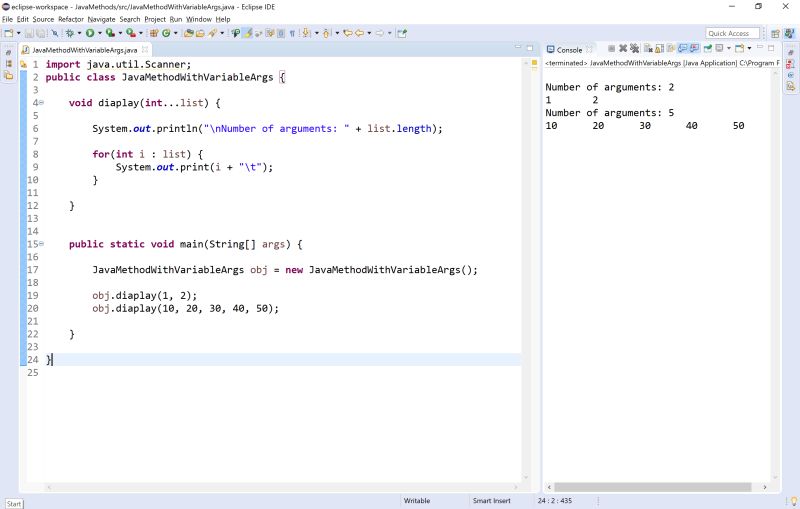Open the Navigate menu
Screen dimensions: 800x509
click(x=101, y=19)
